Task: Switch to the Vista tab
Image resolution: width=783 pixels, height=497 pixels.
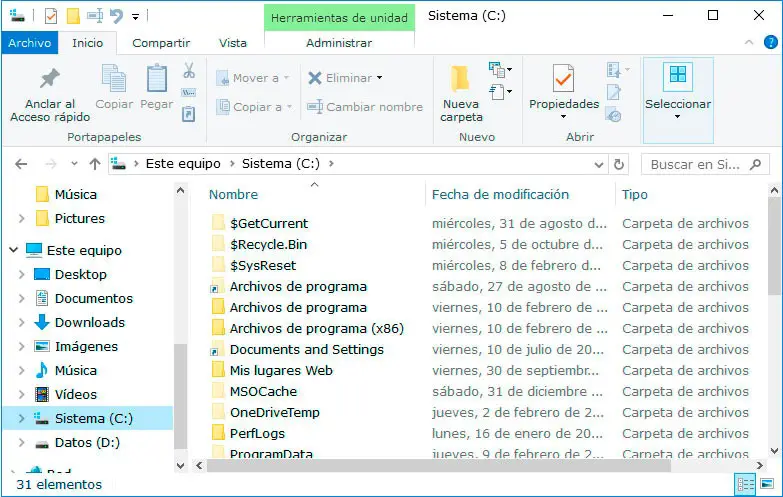Action: 233,43
